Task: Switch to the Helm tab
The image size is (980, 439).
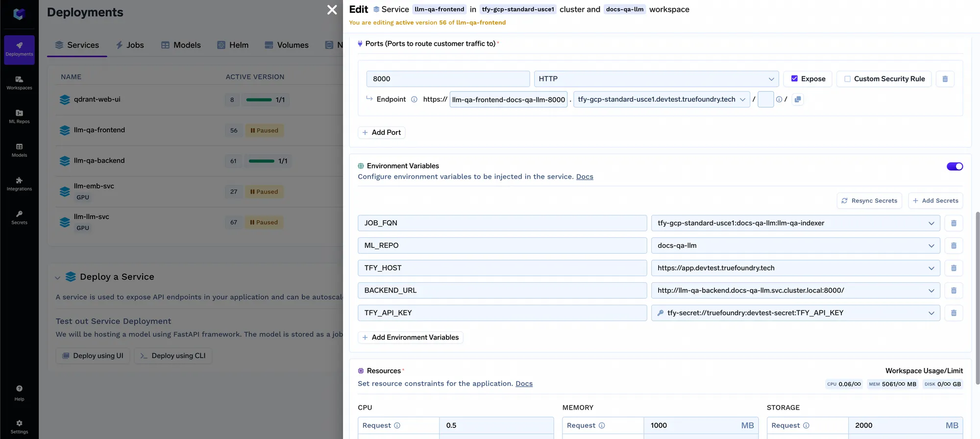Action: pos(233,45)
